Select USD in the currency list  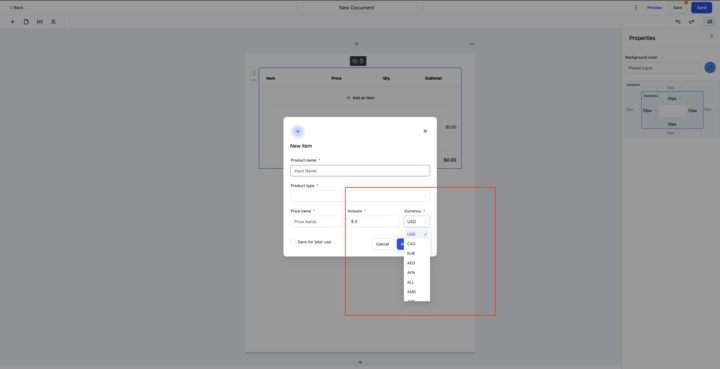pos(417,235)
